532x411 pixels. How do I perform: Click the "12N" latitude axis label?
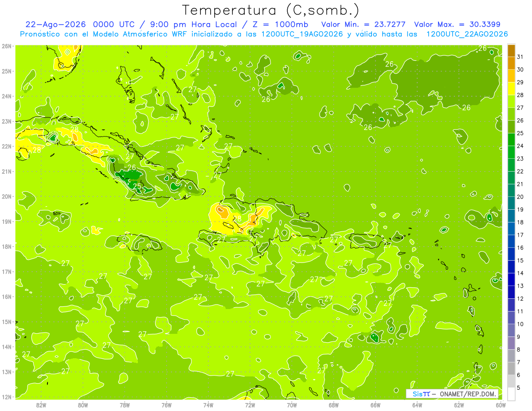tap(7, 397)
